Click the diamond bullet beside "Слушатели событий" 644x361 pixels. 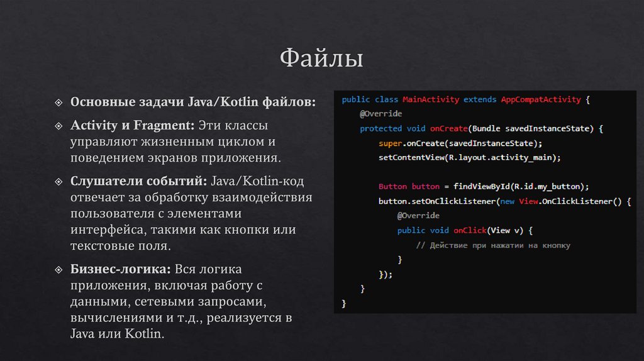point(58,182)
